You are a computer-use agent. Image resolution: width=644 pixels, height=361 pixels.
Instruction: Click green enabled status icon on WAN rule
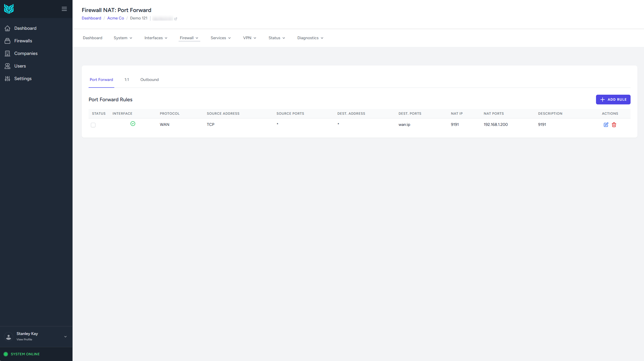click(133, 124)
